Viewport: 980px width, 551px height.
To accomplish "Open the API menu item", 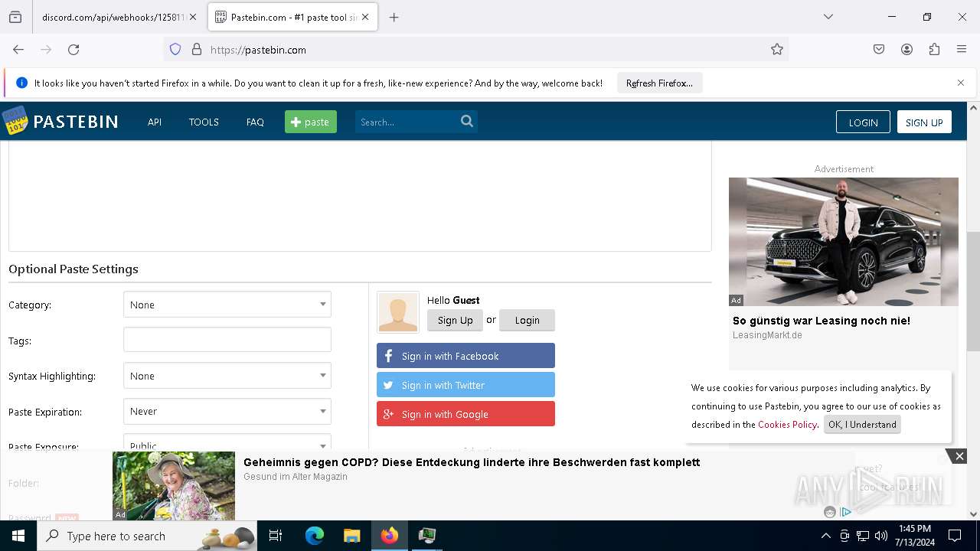I will [x=155, y=122].
